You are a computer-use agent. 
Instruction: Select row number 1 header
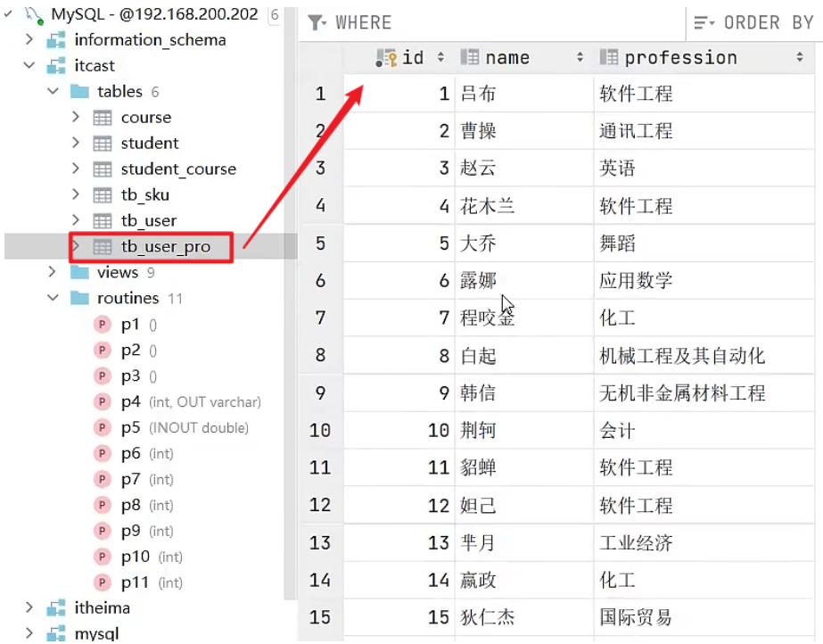(321, 94)
